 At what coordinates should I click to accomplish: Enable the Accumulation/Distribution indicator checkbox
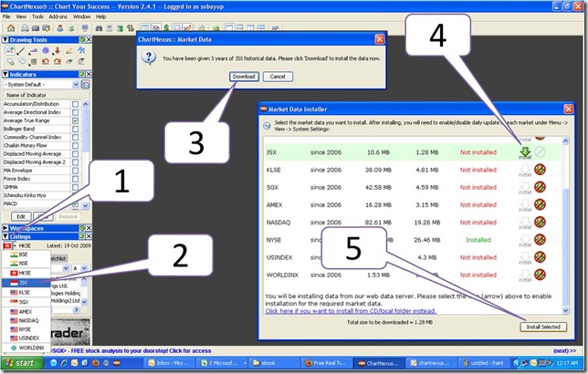pos(76,104)
